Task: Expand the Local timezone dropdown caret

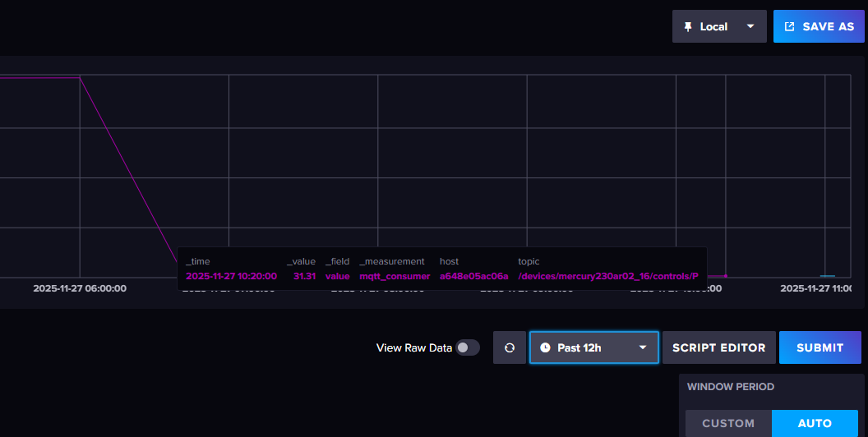Action: pos(750,26)
